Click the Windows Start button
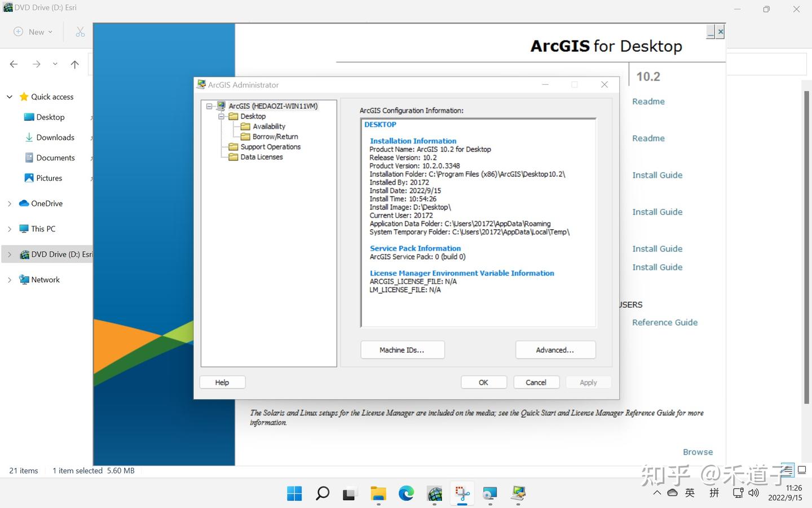 294,493
